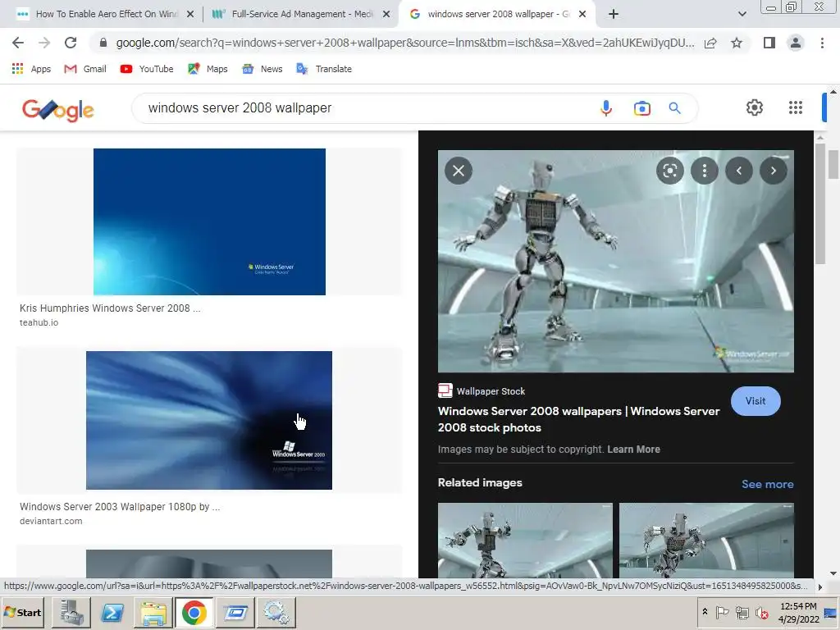
Task: Open Gmail bookmark
Action: (85, 69)
